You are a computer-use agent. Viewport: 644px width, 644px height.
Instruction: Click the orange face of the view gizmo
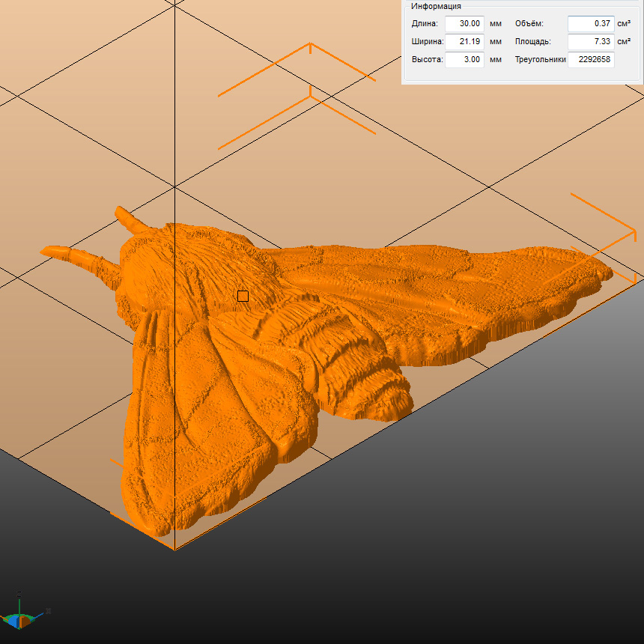coord(25,621)
